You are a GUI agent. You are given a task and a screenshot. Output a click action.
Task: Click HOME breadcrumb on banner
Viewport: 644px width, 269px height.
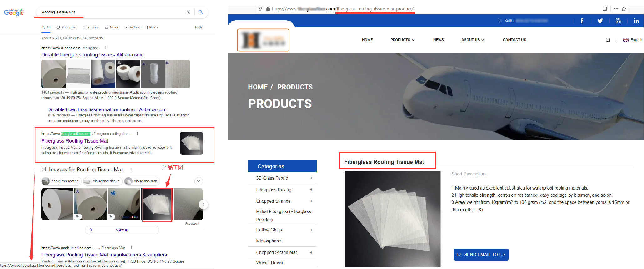[x=258, y=87]
